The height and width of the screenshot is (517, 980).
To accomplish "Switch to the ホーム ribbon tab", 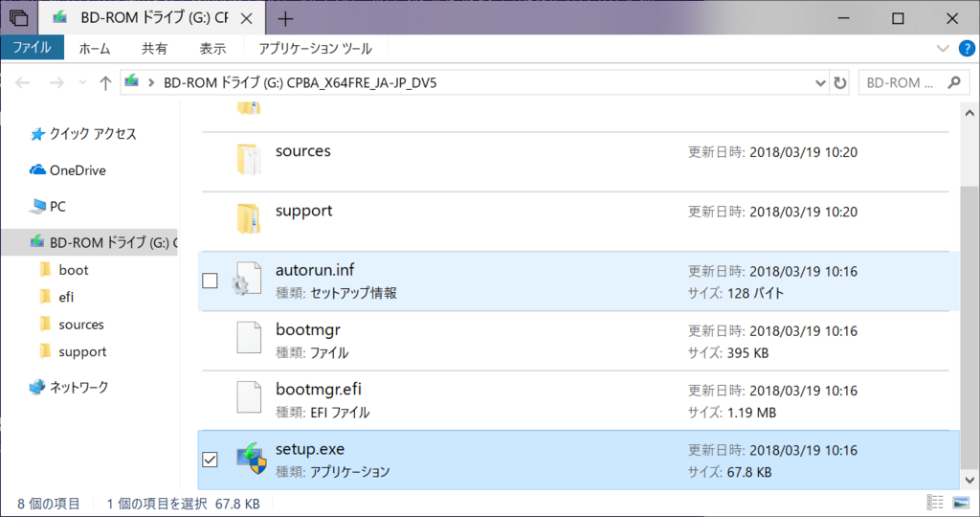I will click(95, 49).
